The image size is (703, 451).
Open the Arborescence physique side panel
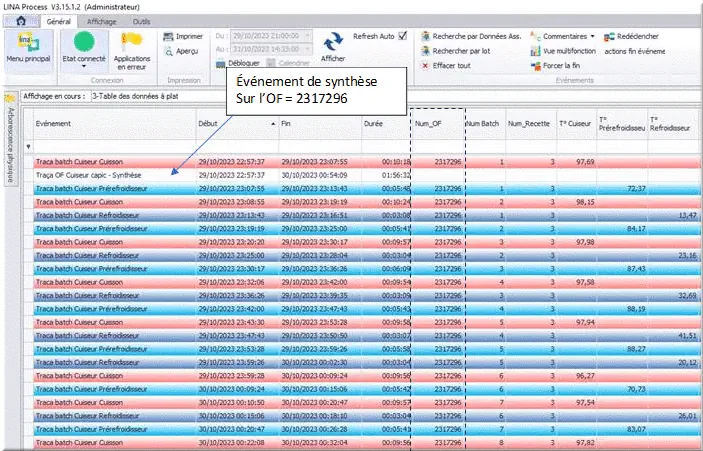coord(11,138)
